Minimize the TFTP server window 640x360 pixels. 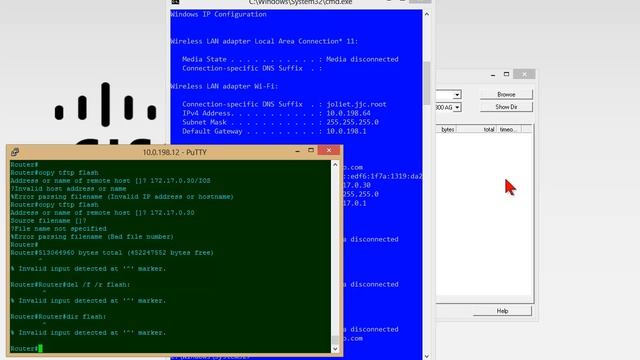point(493,75)
